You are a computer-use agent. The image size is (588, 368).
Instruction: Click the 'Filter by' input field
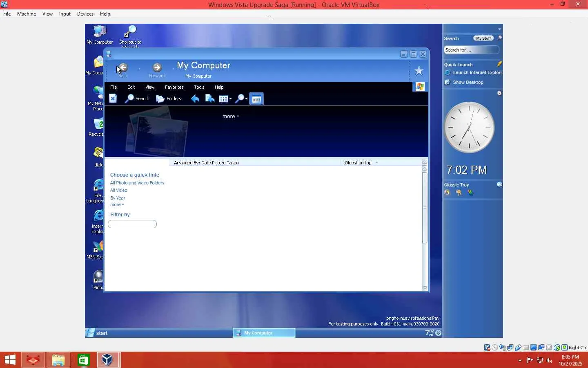coord(132,224)
